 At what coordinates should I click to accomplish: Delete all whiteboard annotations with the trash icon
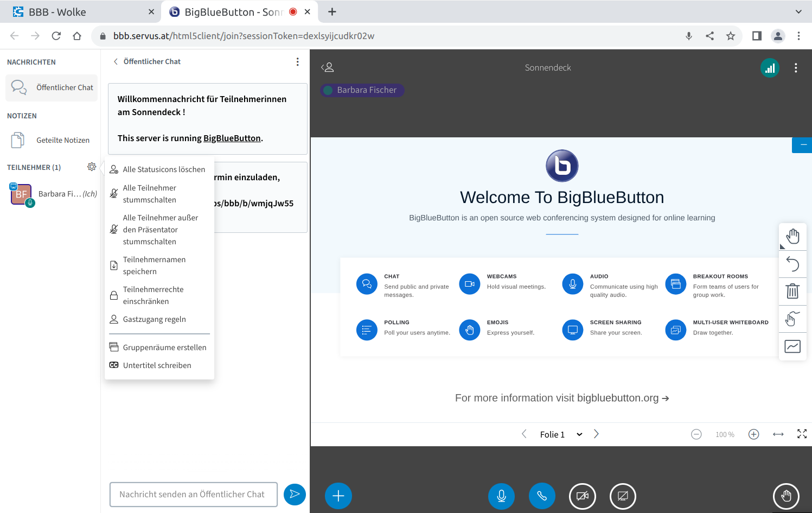pyautogui.click(x=792, y=292)
